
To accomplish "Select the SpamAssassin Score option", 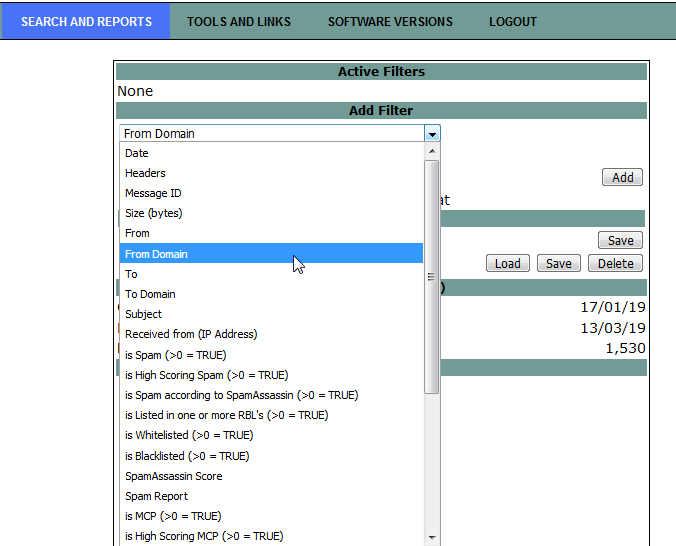I will tap(272, 476).
